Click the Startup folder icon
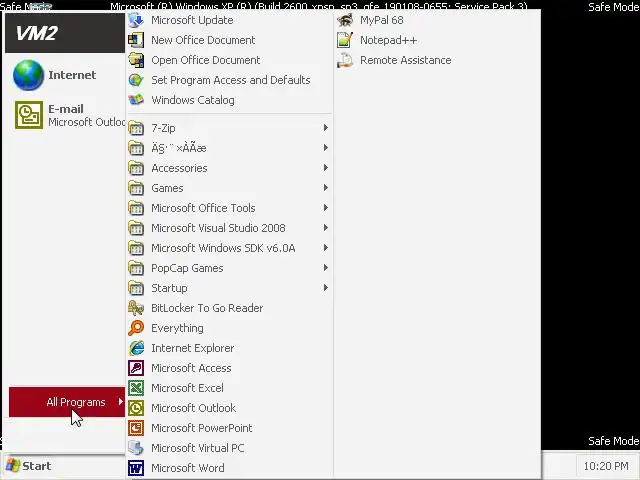 (136, 288)
